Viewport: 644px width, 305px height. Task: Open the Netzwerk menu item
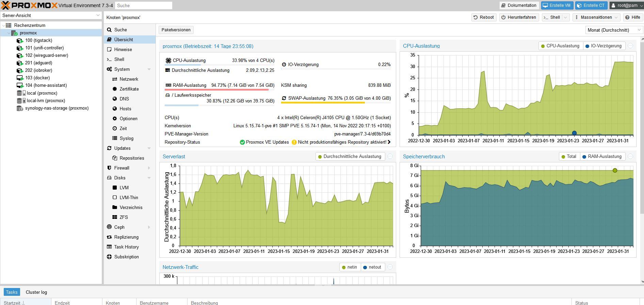tap(130, 79)
